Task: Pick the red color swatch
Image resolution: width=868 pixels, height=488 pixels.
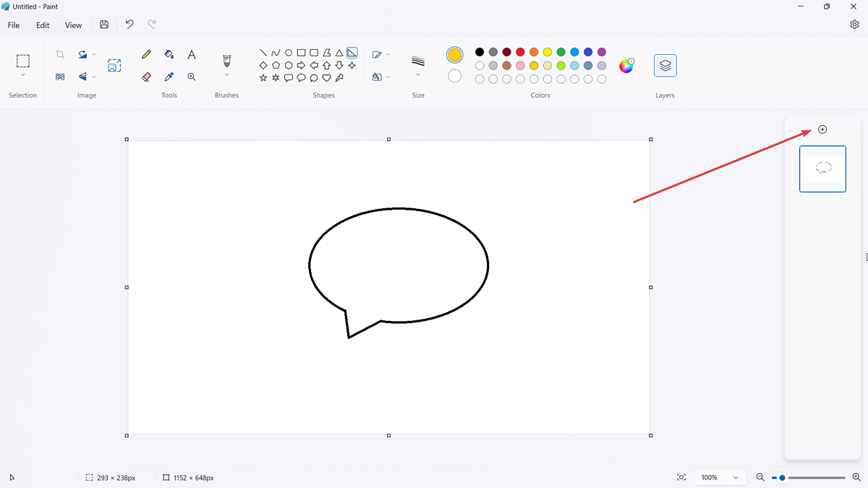Action: point(519,52)
